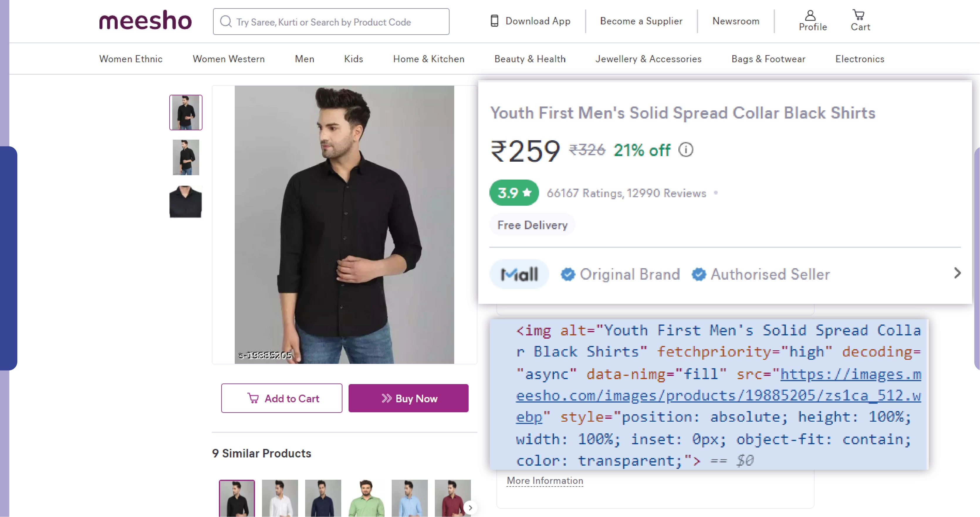Click the Meesho Mall badge
The image size is (980, 517).
pyautogui.click(x=519, y=274)
